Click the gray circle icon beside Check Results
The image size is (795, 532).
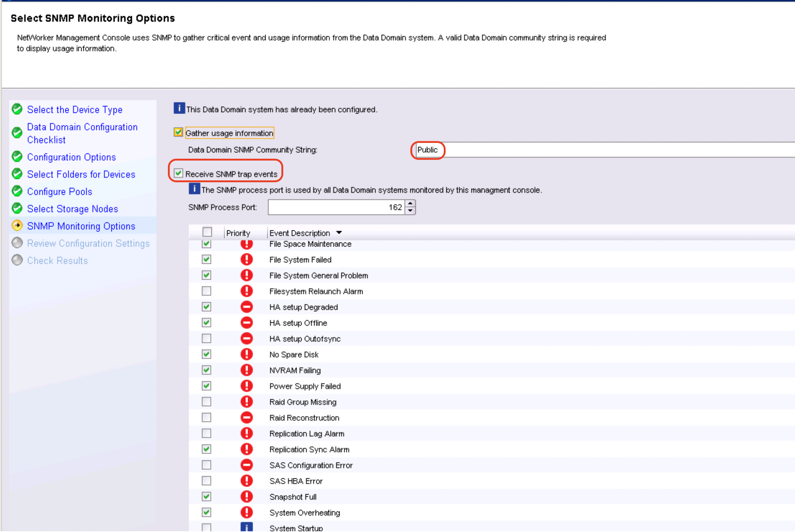coord(17,260)
